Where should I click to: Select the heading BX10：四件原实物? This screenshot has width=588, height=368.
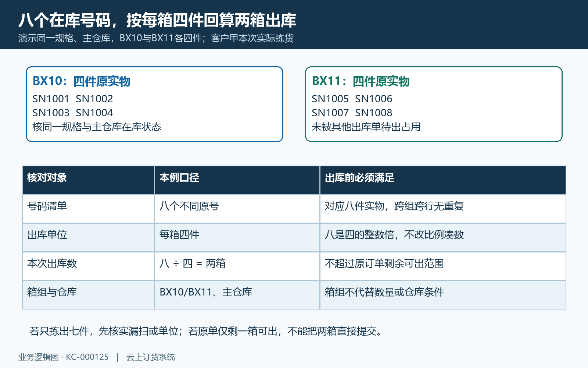coord(81,81)
